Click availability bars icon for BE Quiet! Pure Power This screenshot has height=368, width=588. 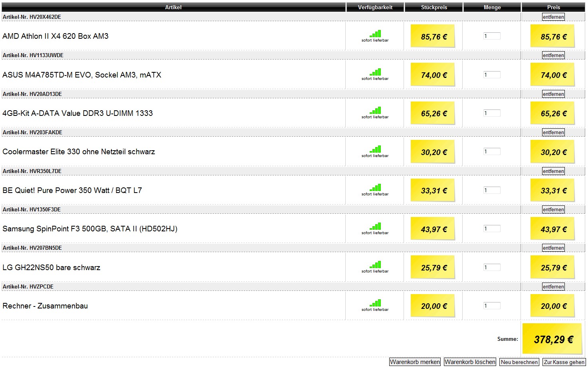tap(375, 187)
